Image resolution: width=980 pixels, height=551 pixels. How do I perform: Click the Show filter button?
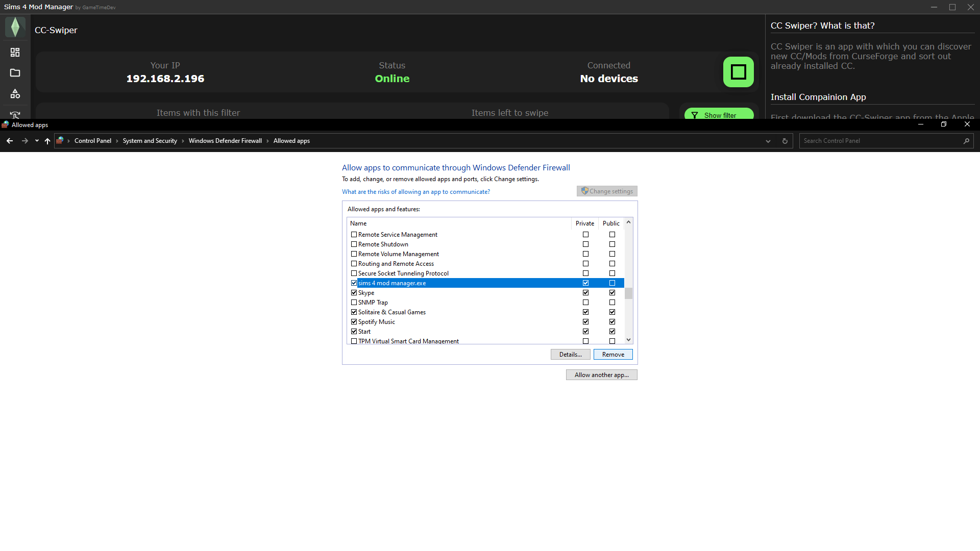(x=719, y=114)
